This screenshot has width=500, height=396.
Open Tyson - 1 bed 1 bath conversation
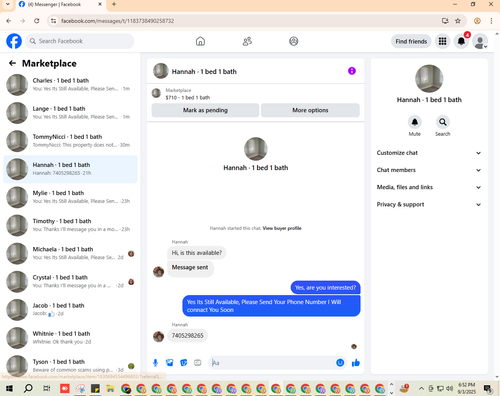[x=70, y=366]
